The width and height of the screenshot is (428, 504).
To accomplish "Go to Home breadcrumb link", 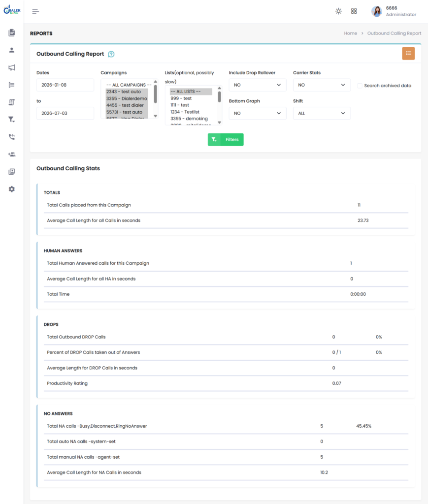I will point(351,33).
